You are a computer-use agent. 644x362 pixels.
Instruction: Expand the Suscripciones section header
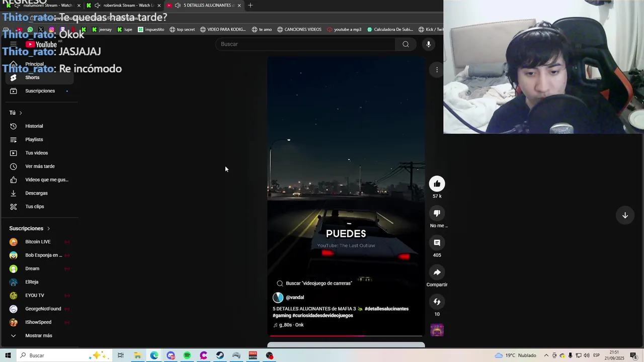click(x=29, y=229)
